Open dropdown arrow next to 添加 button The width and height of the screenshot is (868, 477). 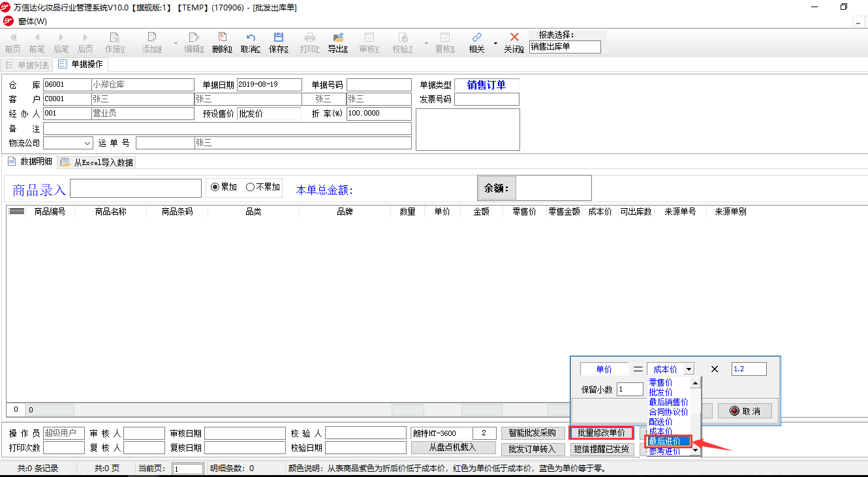176,44
